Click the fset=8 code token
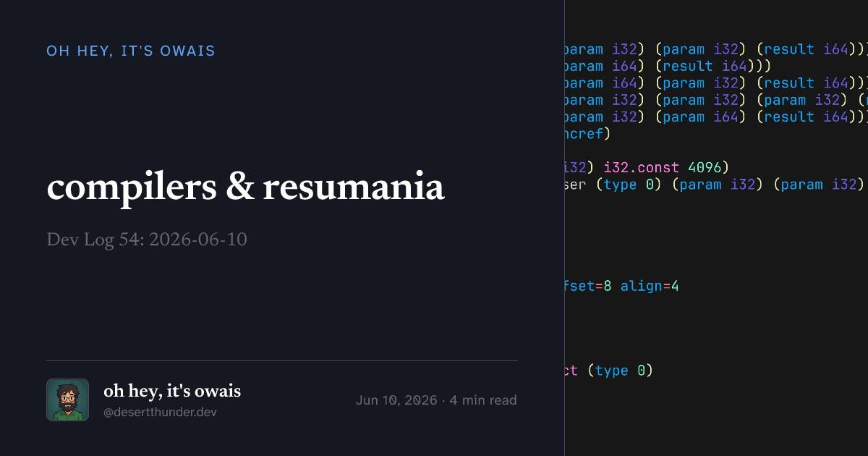The width and height of the screenshot is (868, 456). point(589,286)
